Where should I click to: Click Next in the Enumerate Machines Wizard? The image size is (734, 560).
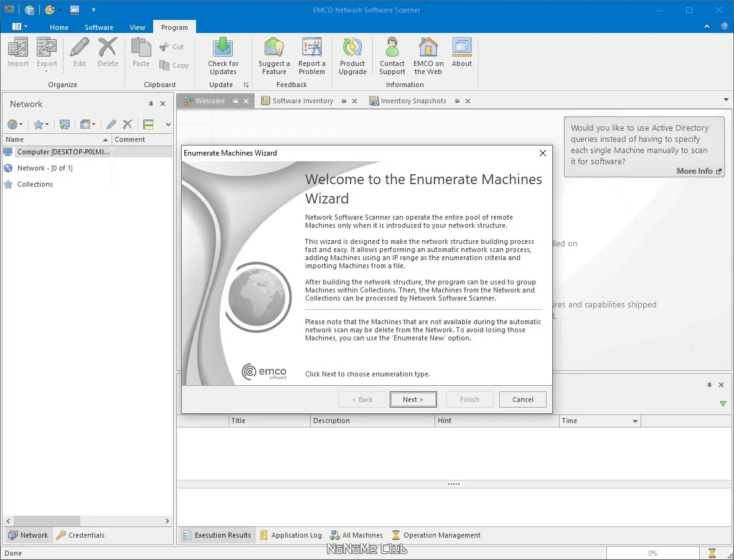(x=413, y=399)
